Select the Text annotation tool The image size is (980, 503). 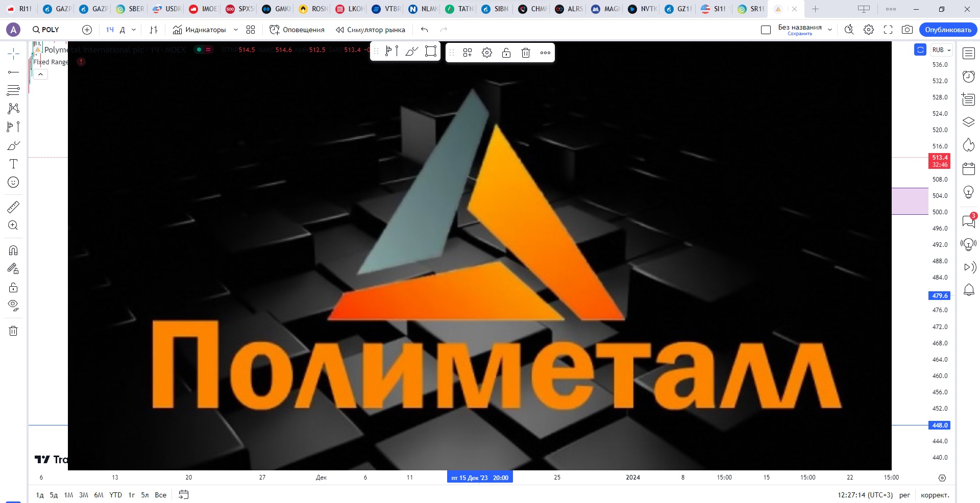pyautogui.click(x=13, y=164)
